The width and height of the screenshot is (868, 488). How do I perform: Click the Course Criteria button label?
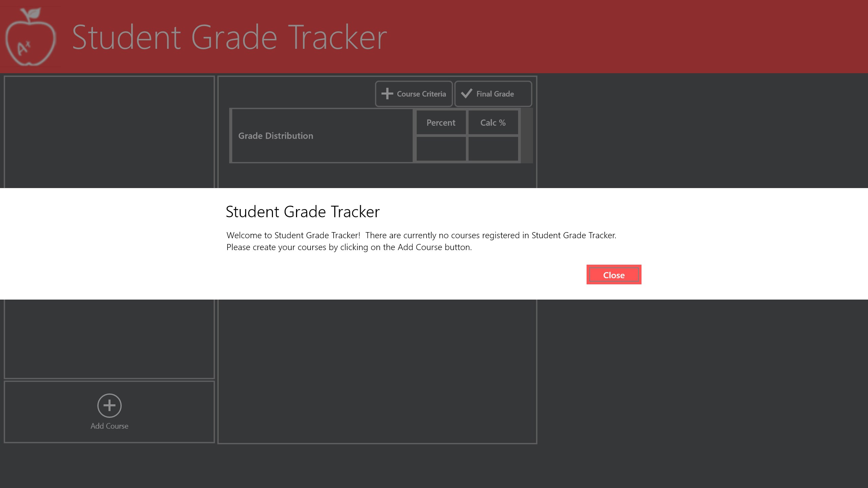[421, 94]
